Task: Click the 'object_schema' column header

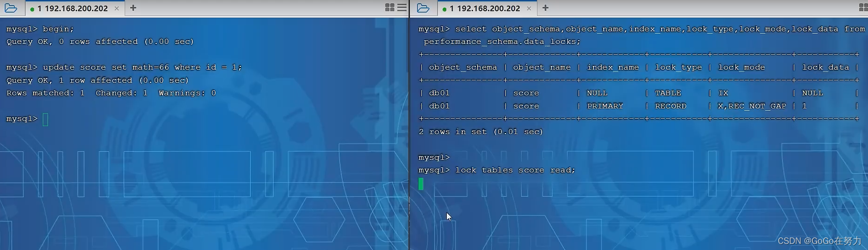Action: tap(463, 67)
